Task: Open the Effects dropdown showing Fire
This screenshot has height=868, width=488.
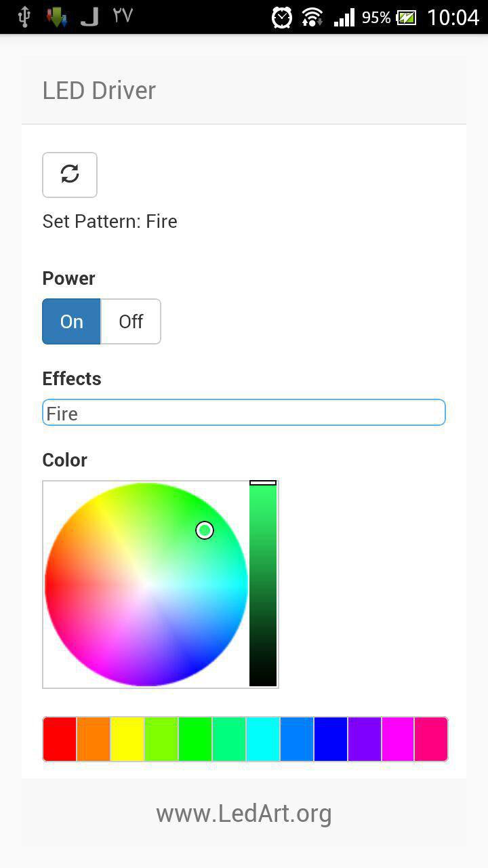Action: tap(244, 413)
